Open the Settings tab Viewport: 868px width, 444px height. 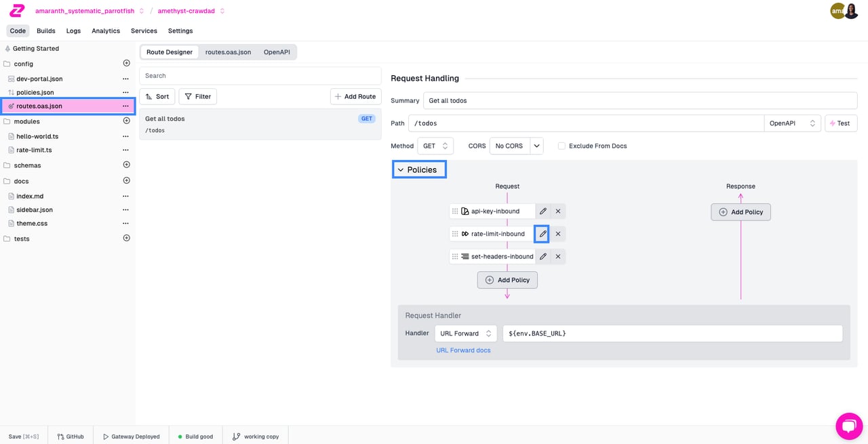180,31
